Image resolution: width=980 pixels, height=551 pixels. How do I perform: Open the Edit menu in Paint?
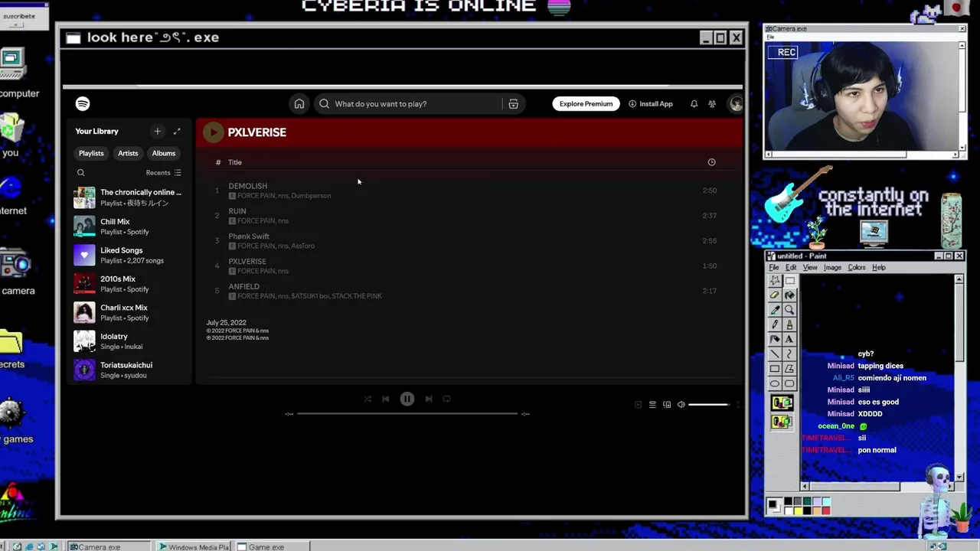pos(790,267)
